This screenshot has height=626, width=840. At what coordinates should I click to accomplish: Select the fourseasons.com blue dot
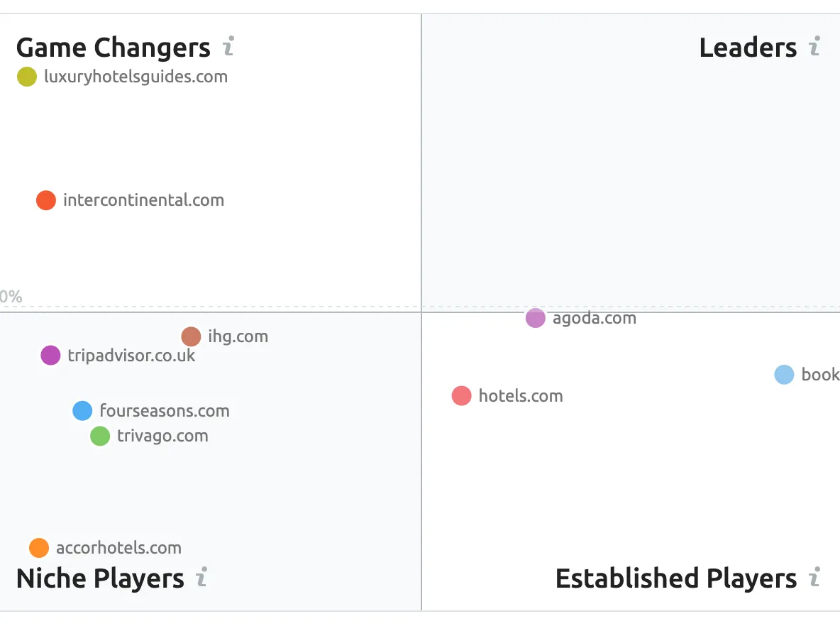pos(82,410)
